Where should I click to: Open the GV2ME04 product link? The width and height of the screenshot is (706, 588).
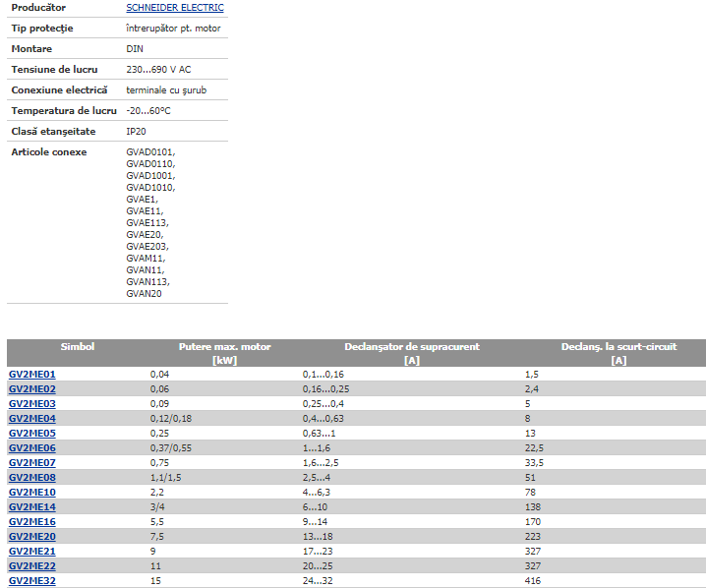[x=32, y=418]
